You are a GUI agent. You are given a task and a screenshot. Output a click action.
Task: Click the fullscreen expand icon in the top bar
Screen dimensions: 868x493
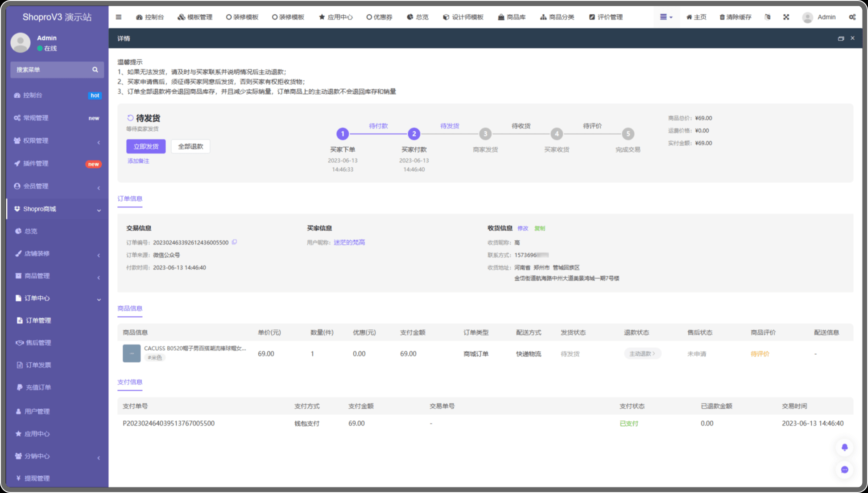click(x=786, y=17)
